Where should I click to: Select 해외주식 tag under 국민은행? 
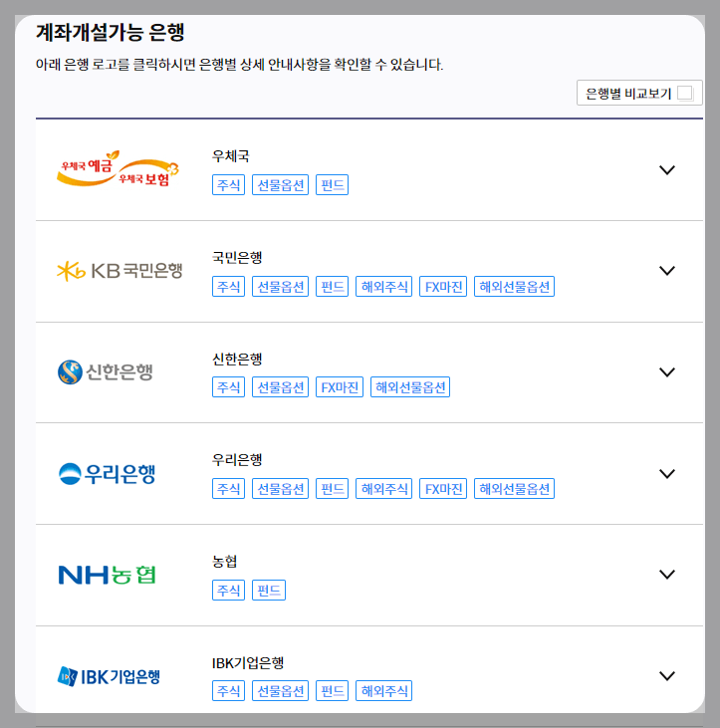(384, 286)
